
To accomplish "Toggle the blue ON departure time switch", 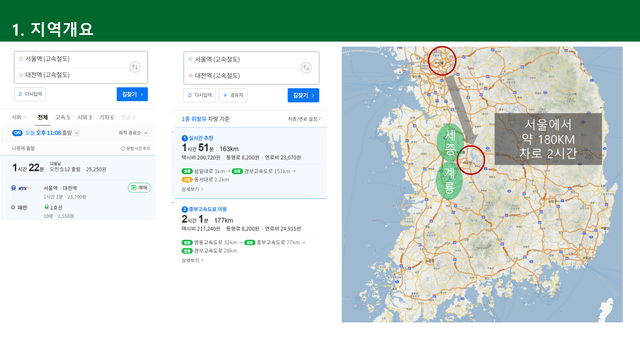I will coord(17,133).
